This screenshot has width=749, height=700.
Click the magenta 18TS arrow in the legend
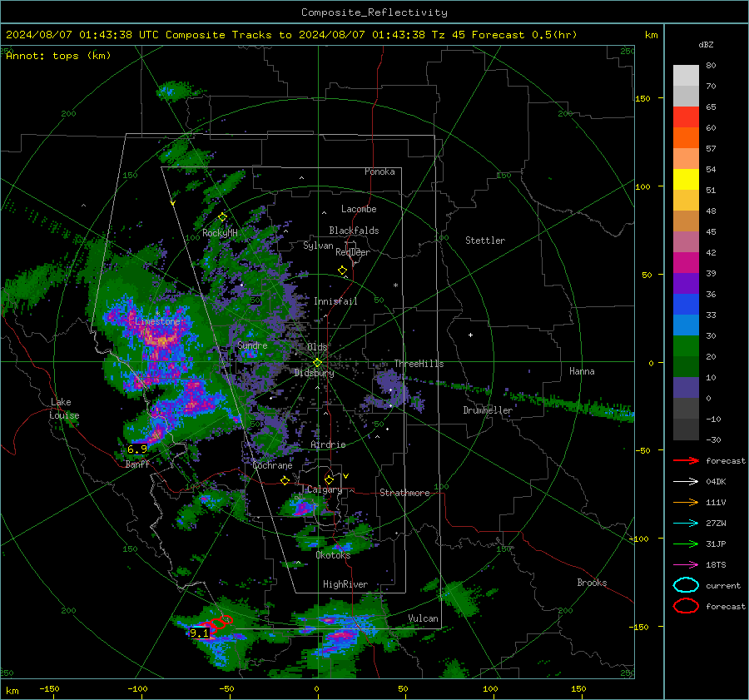point(686,565)
